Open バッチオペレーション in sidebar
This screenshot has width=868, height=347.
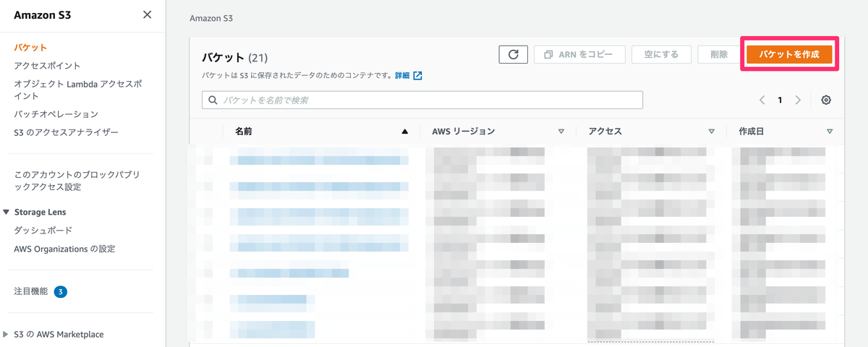(56, 114)
